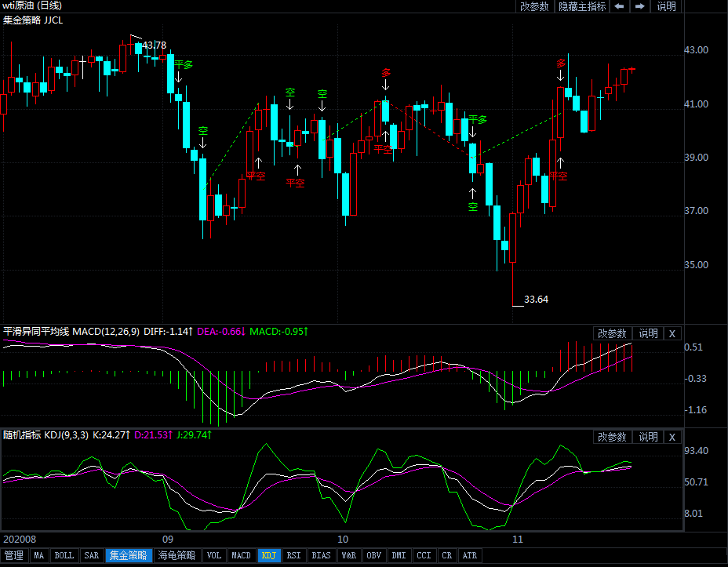
Task: Select the VOL volume indicator tab
Action: coord(213,556)
